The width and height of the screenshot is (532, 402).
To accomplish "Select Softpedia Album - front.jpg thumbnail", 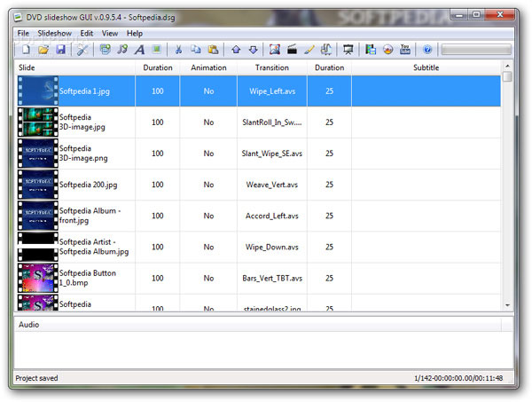I will [38, 216].
